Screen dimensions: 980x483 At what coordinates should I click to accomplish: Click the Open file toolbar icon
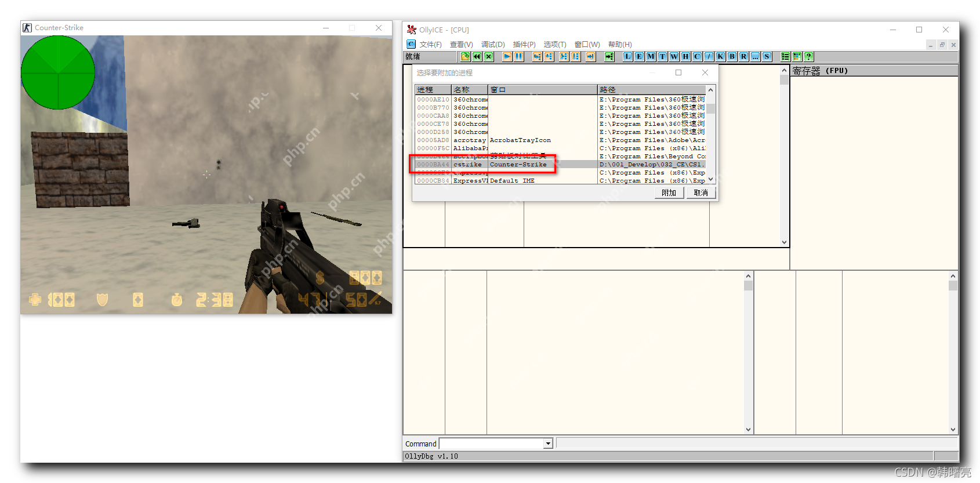[465, 56]
